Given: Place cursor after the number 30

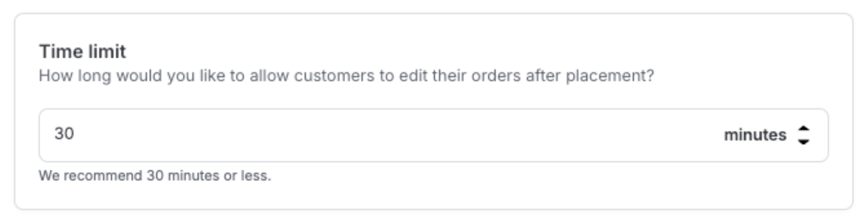Looking at the screenshot, I should (75, 134).
